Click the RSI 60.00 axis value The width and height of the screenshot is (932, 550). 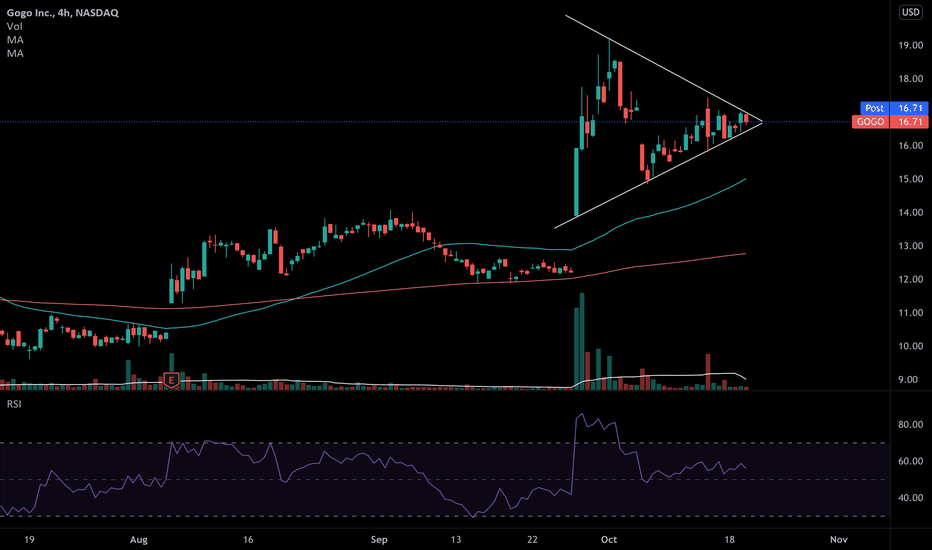[911, 461]
